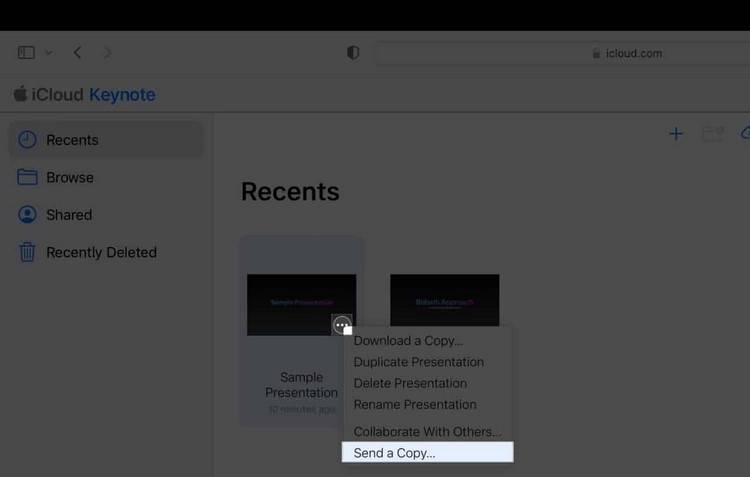Image resolution: width=750 pixels, height=477 pixels.
Task: Choose Rename Presentation from menu
Action: (428, 405)
